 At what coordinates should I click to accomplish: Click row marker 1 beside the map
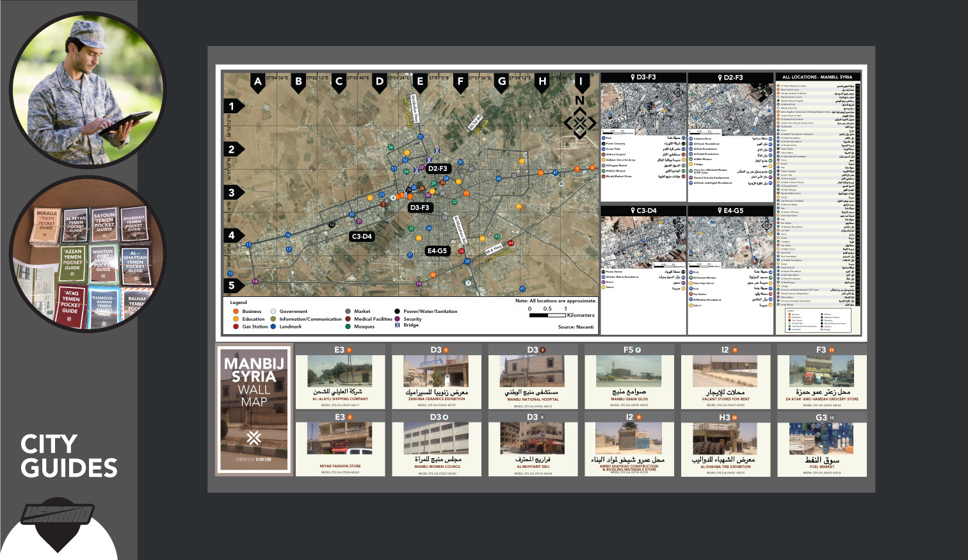[x=234, y=106]
